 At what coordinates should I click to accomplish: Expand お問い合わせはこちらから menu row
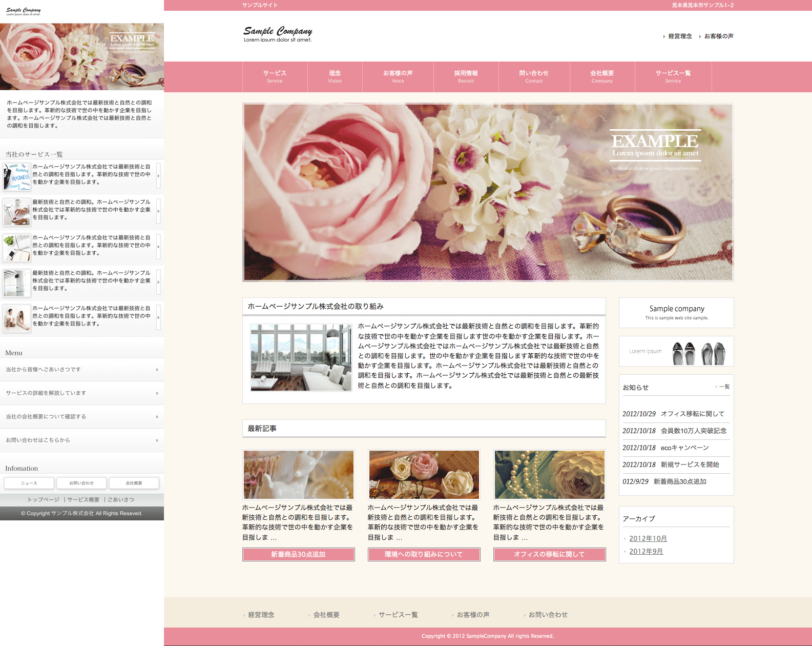pos(82,440)
